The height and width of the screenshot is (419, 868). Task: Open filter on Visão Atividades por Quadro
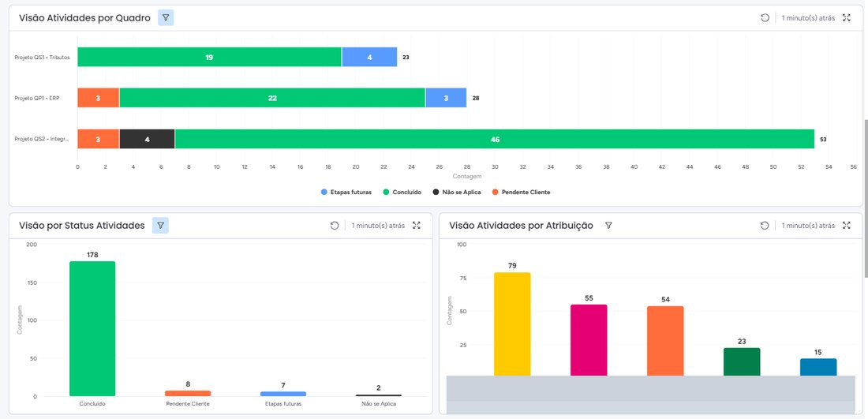click(x=166, y=17)
